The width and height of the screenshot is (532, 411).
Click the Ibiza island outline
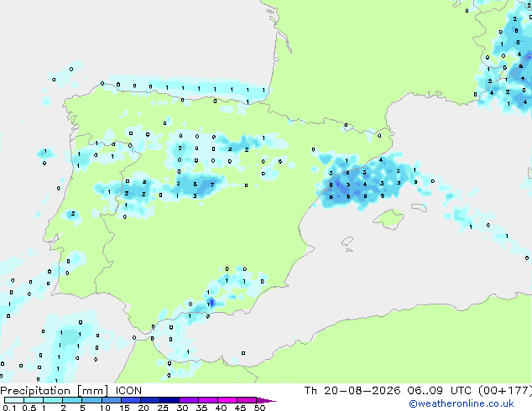tap(347, 242)
